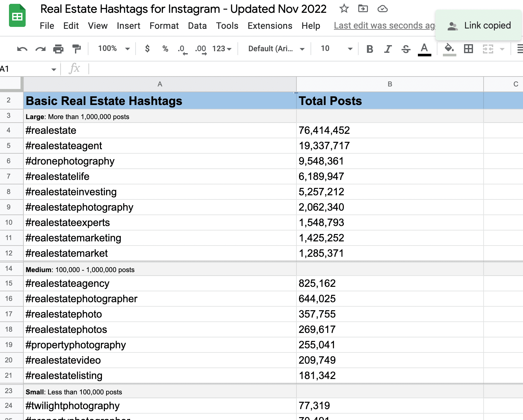Click the formula bar input
This screenshot has height=420, width=523.
306,69
